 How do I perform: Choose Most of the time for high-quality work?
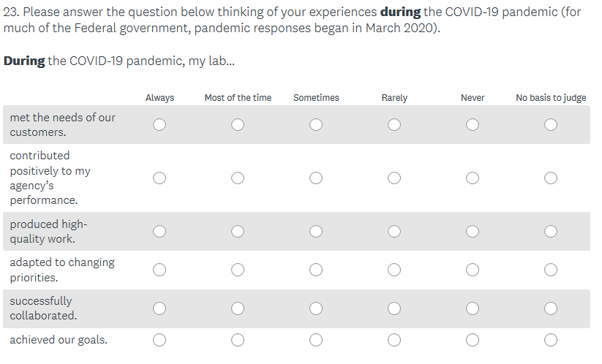[x=238, y=232]
